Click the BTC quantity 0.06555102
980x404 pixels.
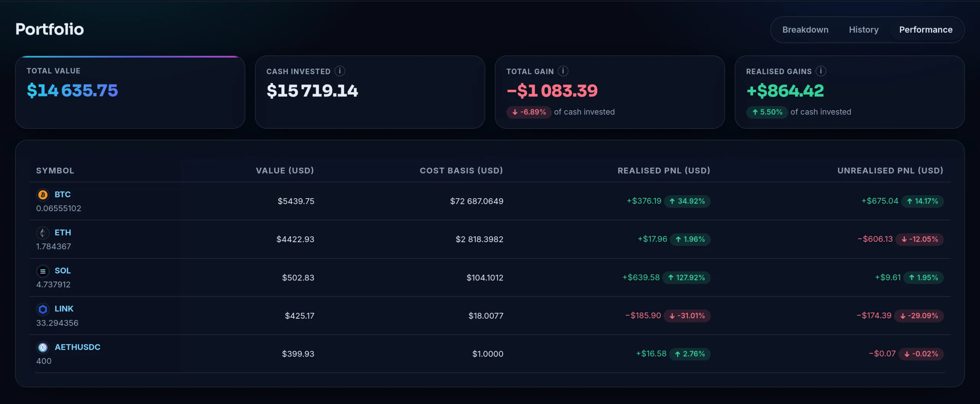pyautogui.click(x=59, y=209)
